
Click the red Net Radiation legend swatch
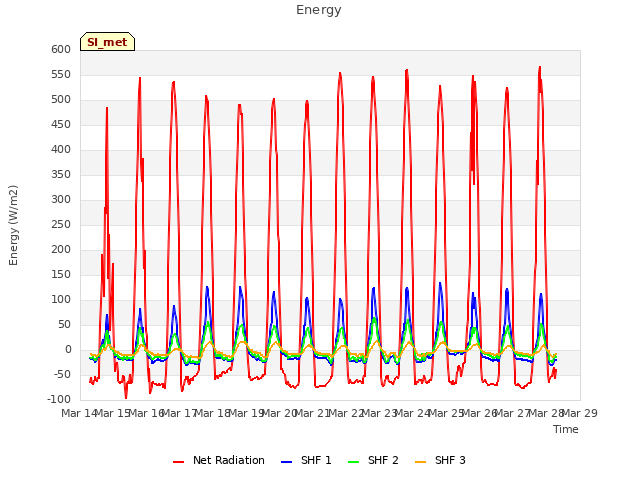178,462
